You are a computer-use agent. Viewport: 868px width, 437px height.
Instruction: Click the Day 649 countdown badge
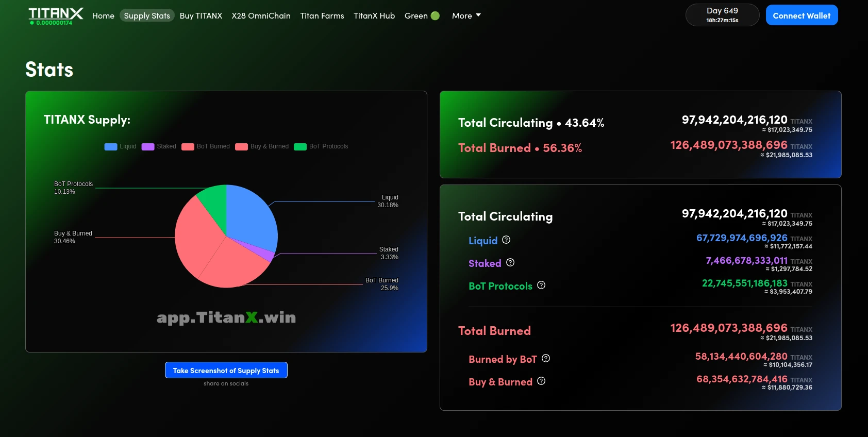coord(722,15)
